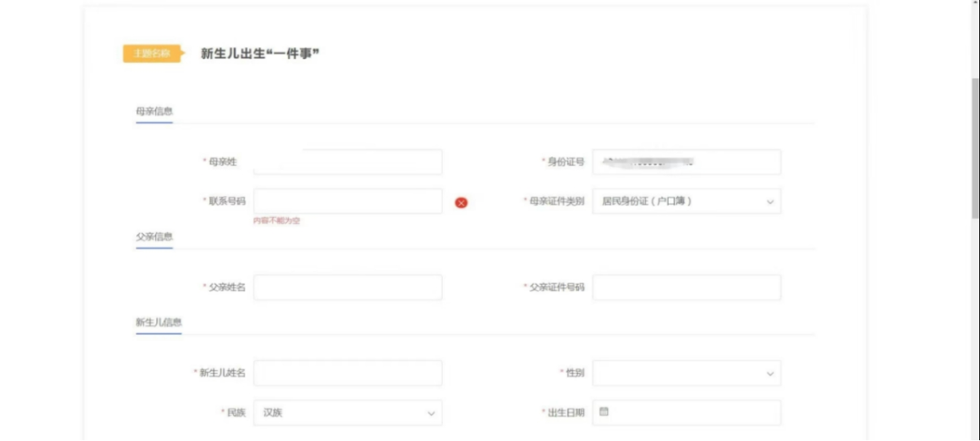Viewport: 980px width, 441px height.
Task: Click the empty 联系号码 input box
Action: [348, 201]
